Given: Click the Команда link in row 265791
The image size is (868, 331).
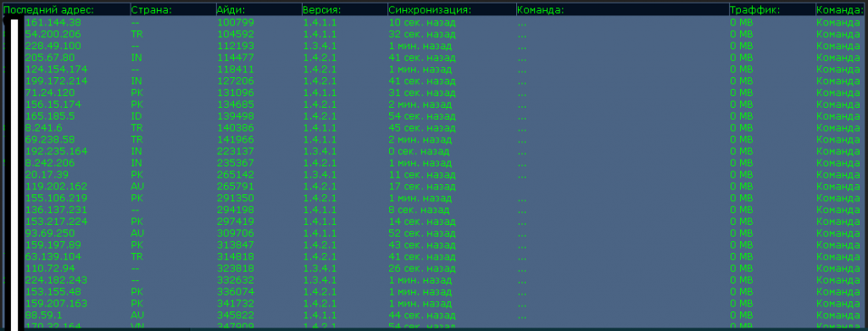Looking at the screenshot, I should tap(838, 186).
